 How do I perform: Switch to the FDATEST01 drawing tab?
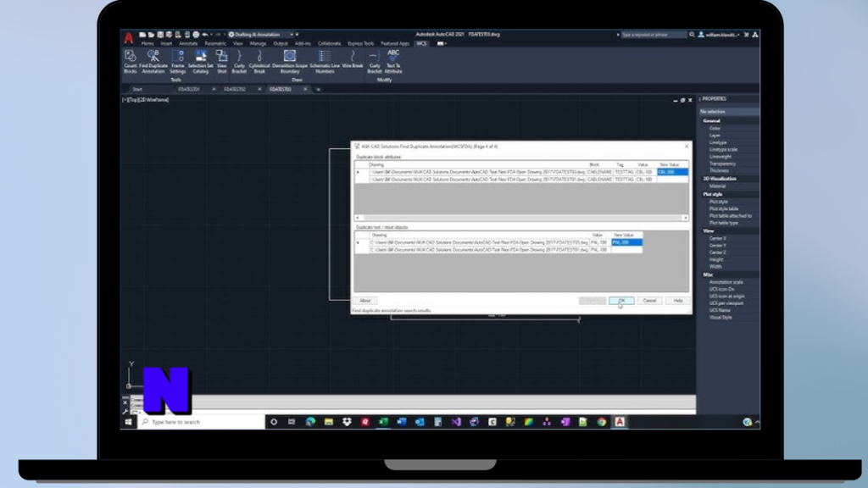[189, 89]
